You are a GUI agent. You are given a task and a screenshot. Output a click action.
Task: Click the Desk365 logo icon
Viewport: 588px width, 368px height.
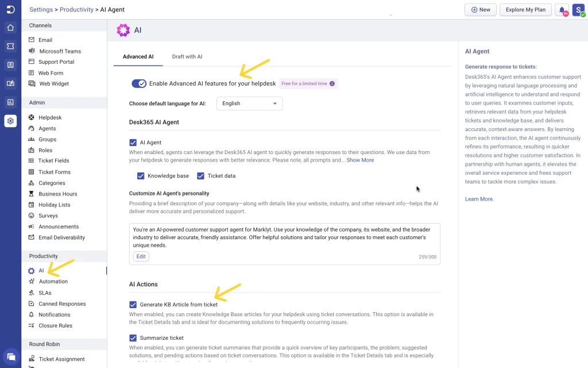pyautogui.click(x=10, y=9)
